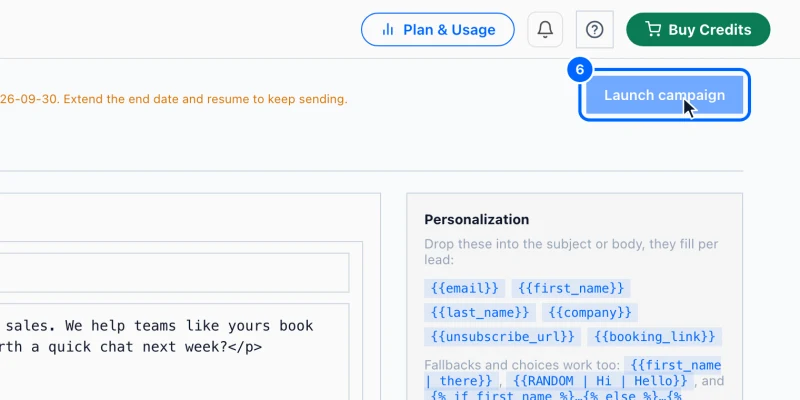Open the Plan & Usage page
800x400 pixels.
tap(438, 30)
